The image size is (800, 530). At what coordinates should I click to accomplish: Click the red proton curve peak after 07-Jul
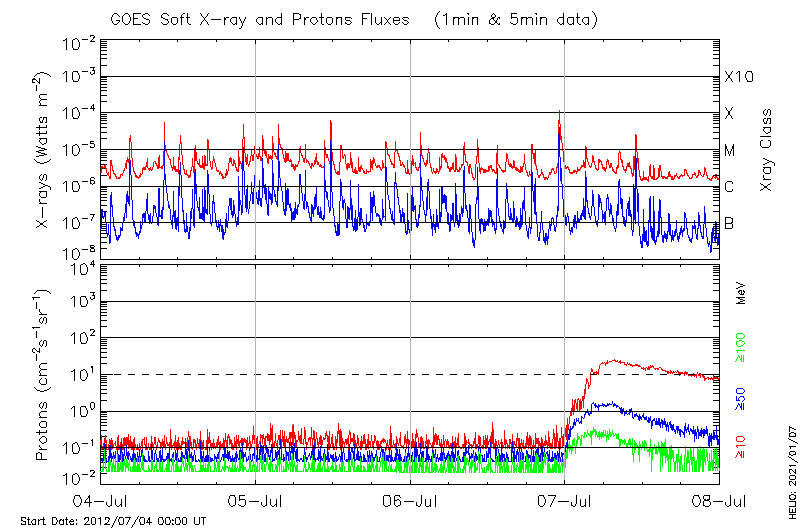(609, 361)
